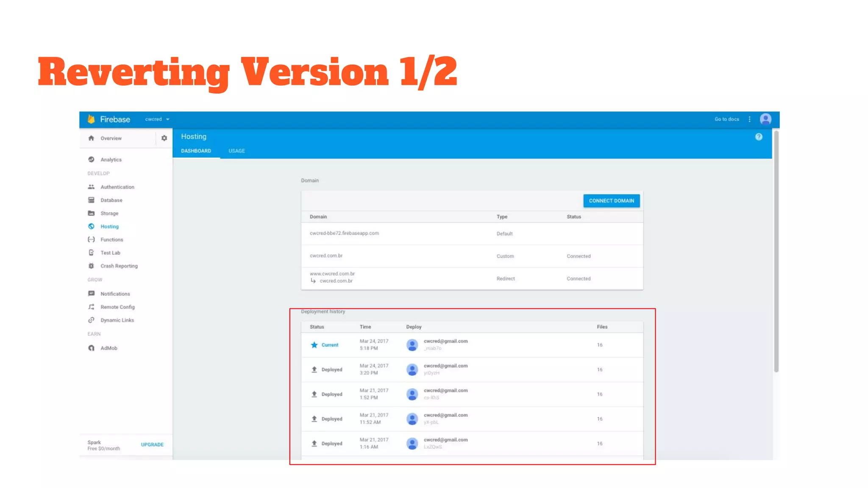Select Authentication in the sidebar
Viewport: 868px width, 488px height.
(x=117, y=187)
